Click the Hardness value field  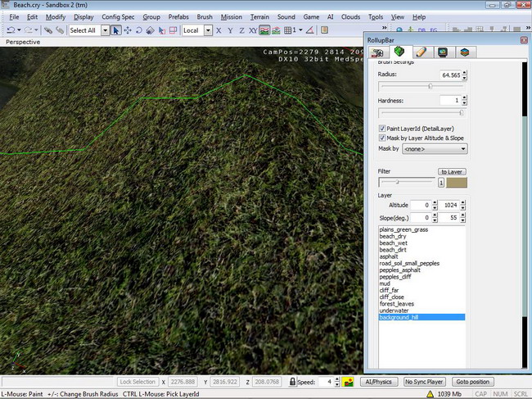[451, 100]
